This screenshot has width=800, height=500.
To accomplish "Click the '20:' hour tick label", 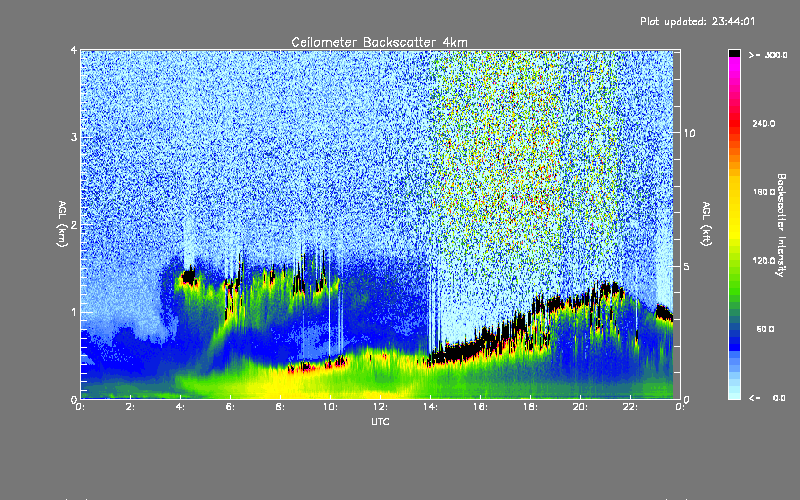I will 581,407.
